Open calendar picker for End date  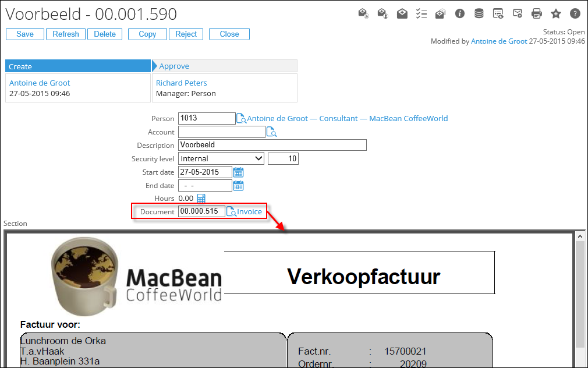click(x=238, y=186)
